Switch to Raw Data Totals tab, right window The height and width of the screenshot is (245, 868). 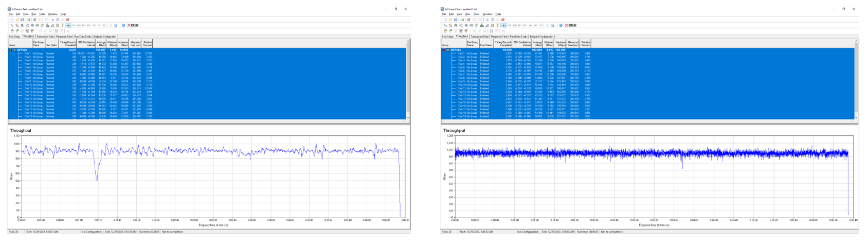click(x=518, y=37)
